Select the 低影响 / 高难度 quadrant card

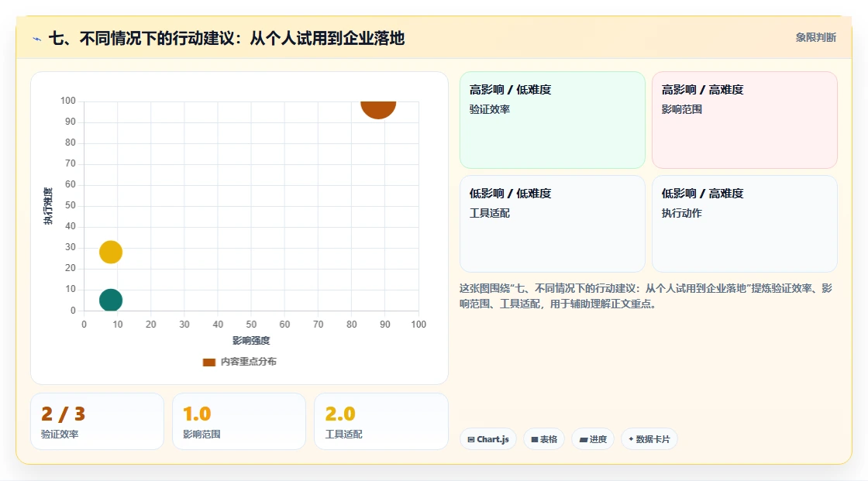click(745, 224)
